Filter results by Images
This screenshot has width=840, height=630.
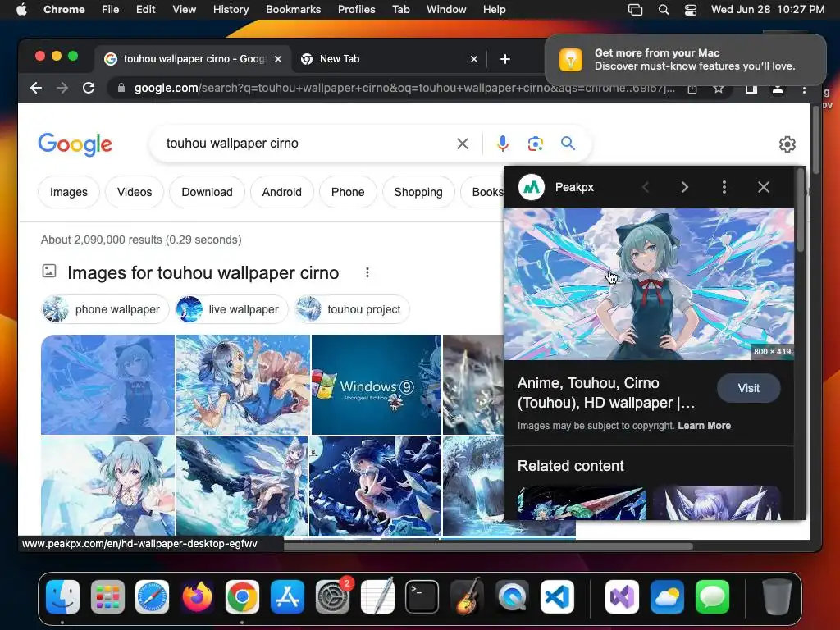(x=69, y=192)
